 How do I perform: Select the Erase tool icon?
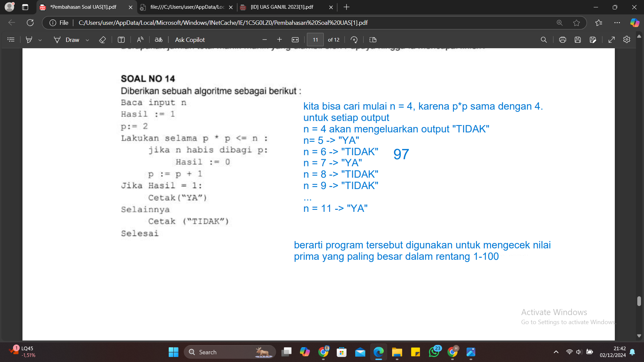click(102, 39)
